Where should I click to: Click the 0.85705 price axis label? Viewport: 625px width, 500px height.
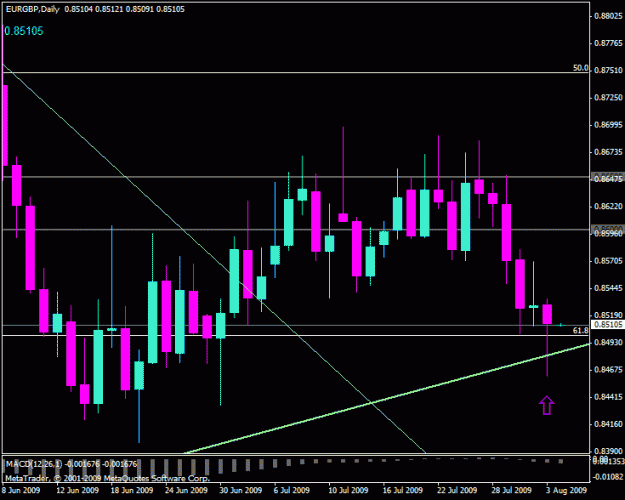(608, 261)
